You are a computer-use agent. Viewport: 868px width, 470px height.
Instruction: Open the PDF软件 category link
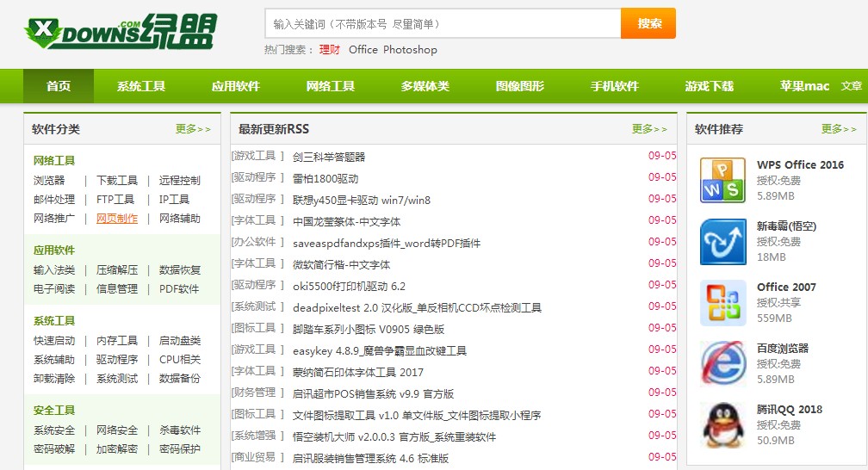pyautogui.click(x=179, y=289)
